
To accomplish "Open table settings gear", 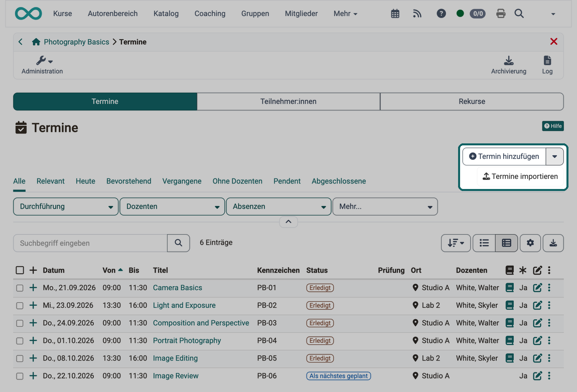I will tap(530, 243).
